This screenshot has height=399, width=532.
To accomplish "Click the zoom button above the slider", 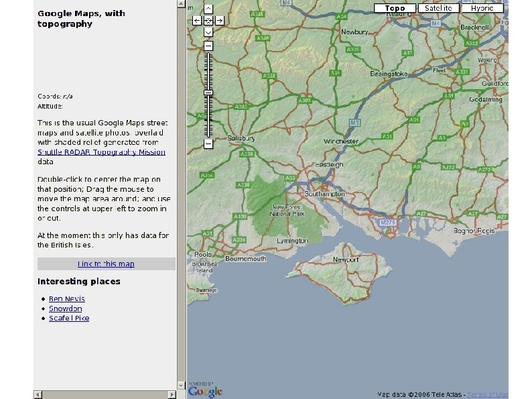I will point(208,46).
